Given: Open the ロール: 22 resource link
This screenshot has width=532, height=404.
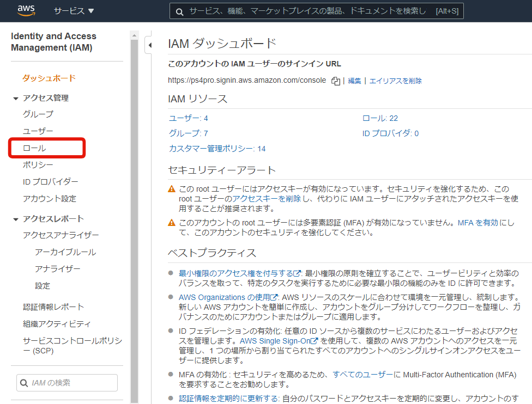Looking at the screenshot, I should click(x=380, y=118).
